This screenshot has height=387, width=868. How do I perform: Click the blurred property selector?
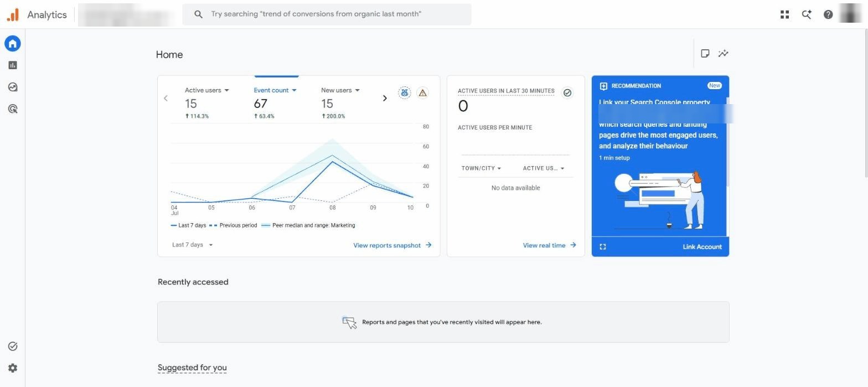[126, 14]
